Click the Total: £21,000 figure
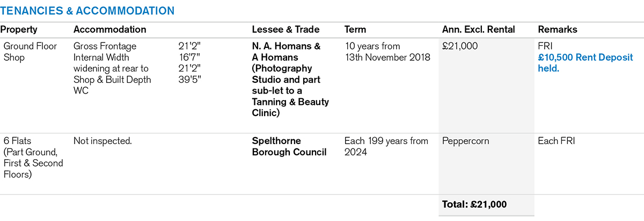This screenshot has height=221, width=644. coord(474,204)
